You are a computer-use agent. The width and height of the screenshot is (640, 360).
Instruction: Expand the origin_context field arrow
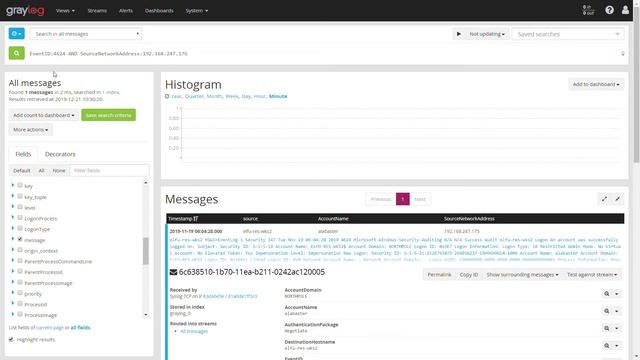click(13, 250)
